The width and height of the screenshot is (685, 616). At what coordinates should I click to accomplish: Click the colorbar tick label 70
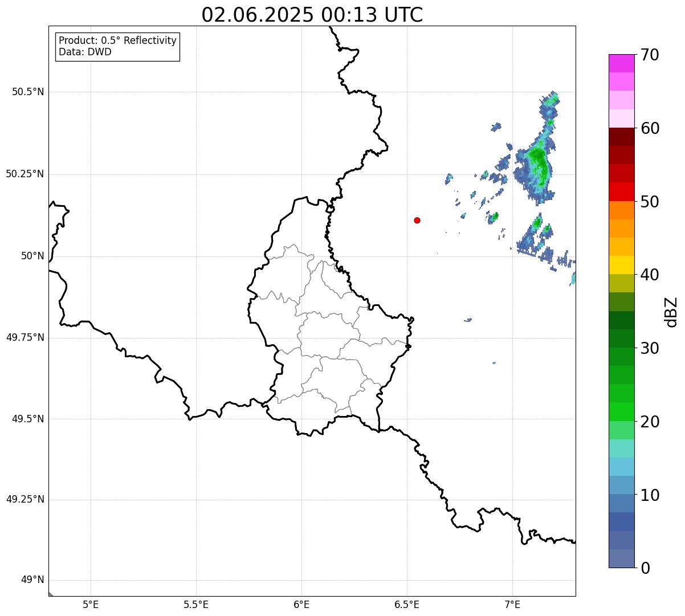(650, 55)
